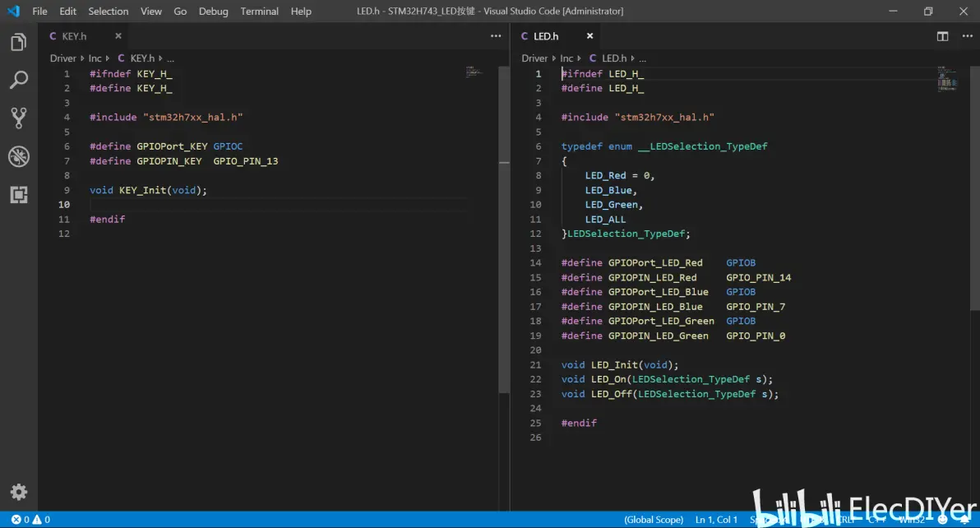Open the Debug view icon
This screenshot has height=528, width=980.
pos(18,156)
